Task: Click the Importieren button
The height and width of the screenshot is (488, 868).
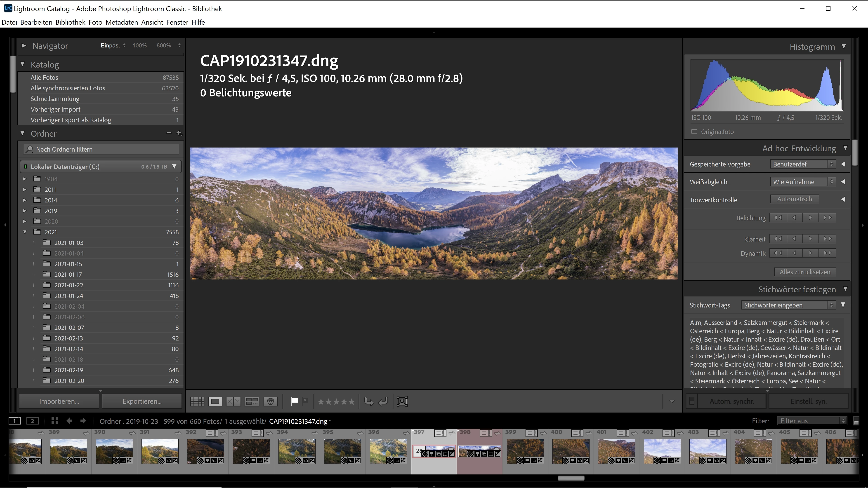Action: (59, 401)
